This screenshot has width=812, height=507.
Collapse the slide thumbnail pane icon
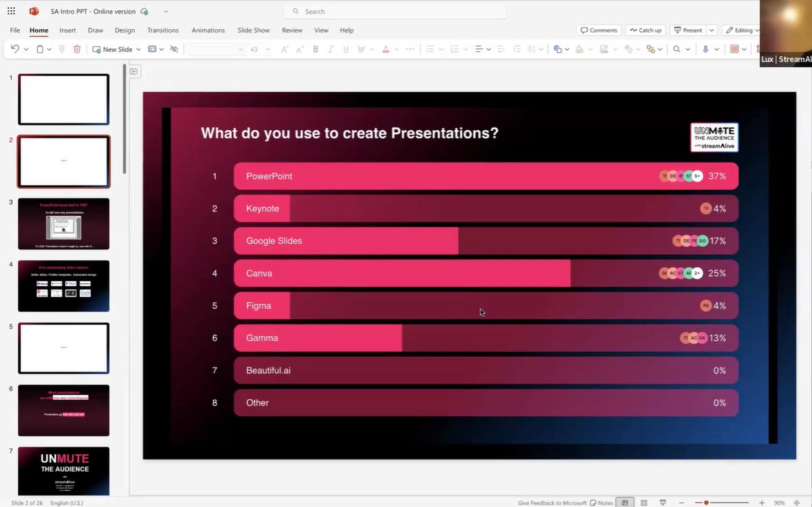pyautogui.click(x=134, y=71)
